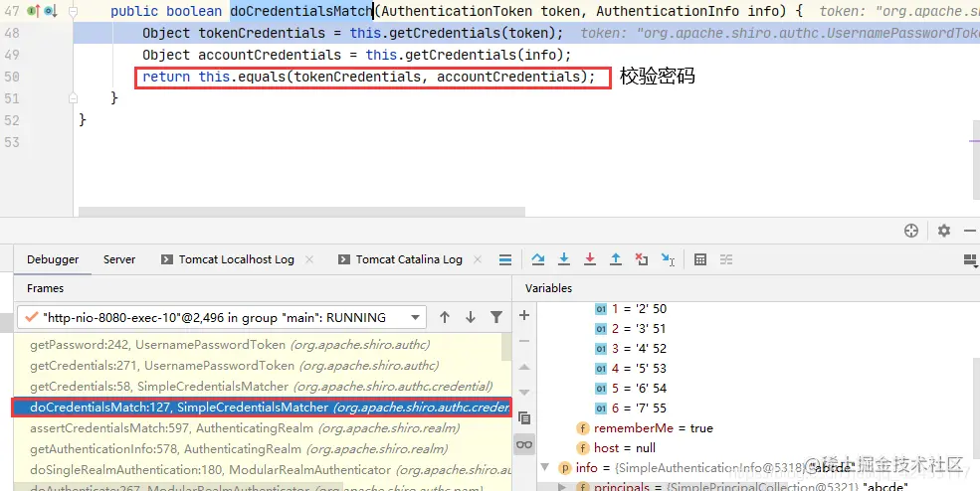
Task: Select array element 5 = '6' 54
Action: point(631,388)
